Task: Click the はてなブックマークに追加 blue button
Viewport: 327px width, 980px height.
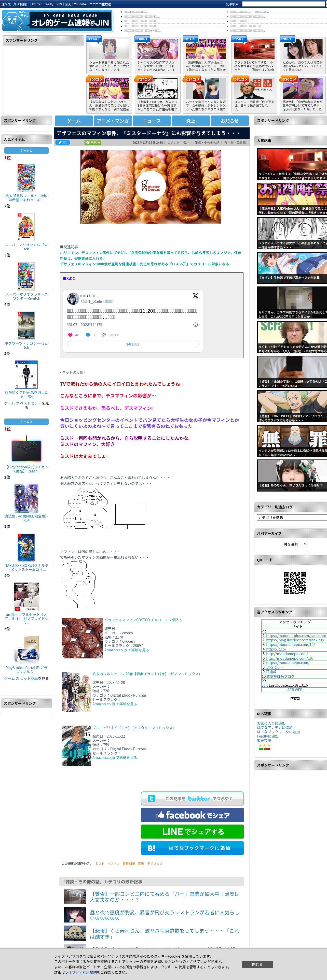Action: point(192,848)
